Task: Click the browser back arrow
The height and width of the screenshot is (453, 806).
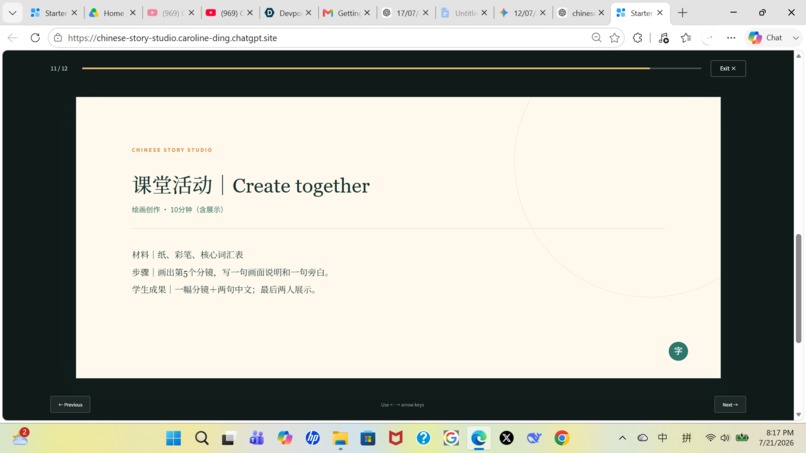Action: [13, 38]
